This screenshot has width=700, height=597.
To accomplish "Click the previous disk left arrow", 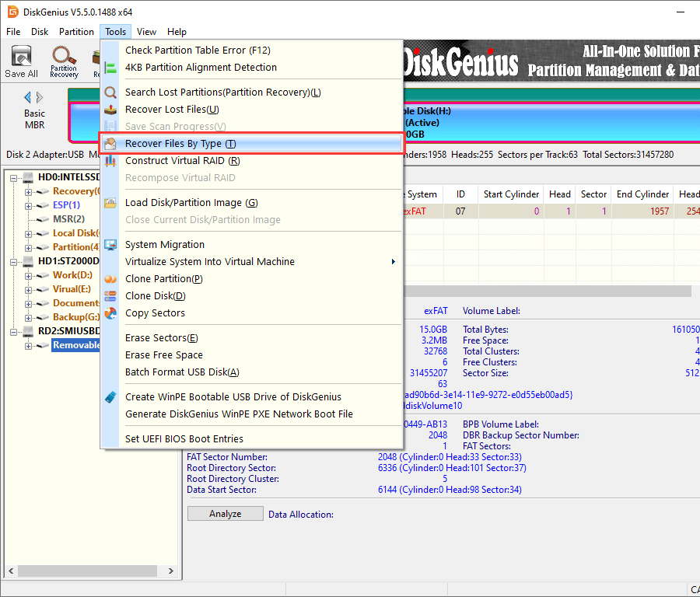I will (x=28, y=97).
